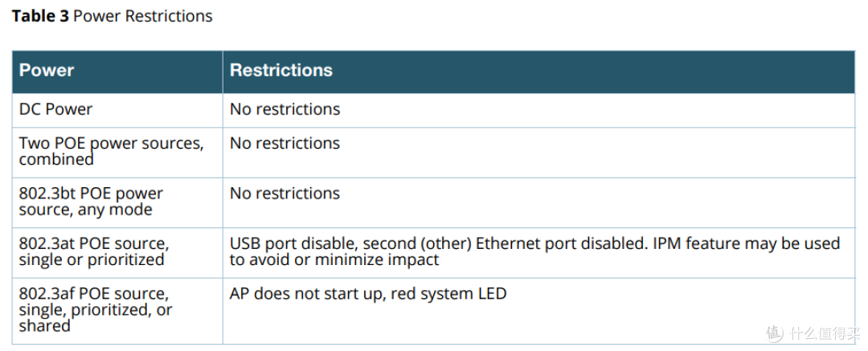
Task: Click No restrictions beside Two POE sources
Action: [285, 144]
